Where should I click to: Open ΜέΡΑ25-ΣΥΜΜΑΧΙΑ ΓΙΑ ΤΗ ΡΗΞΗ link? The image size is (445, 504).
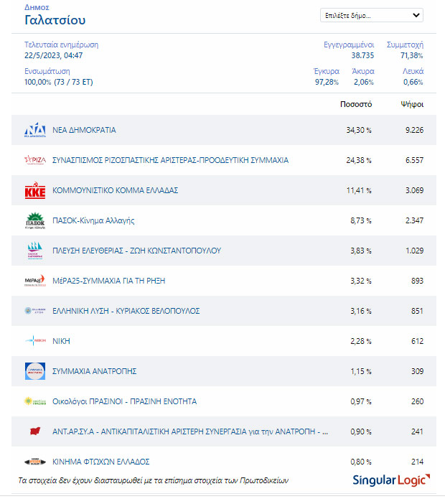pos(109,281)
